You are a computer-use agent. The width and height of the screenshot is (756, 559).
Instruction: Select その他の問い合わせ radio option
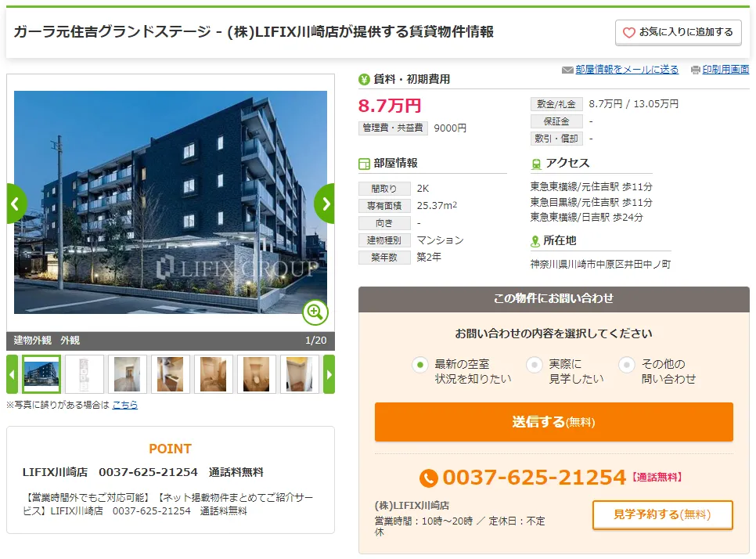click(626, 365)
